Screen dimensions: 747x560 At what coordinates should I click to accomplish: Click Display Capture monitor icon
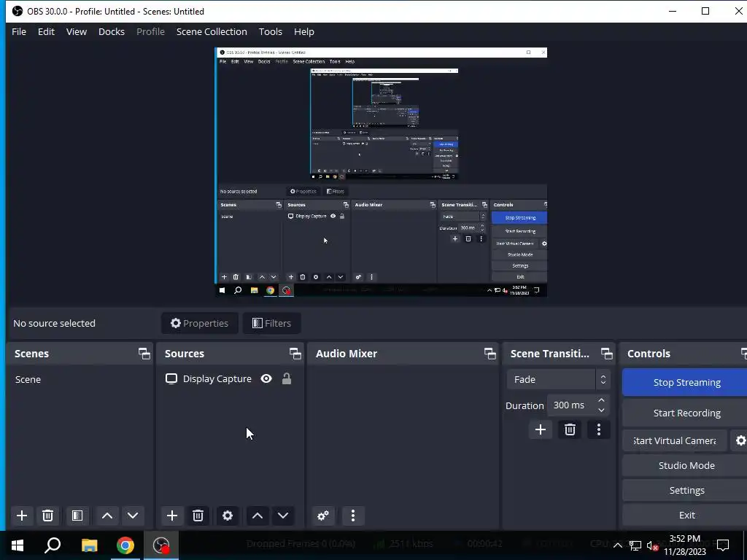(171, 379)
